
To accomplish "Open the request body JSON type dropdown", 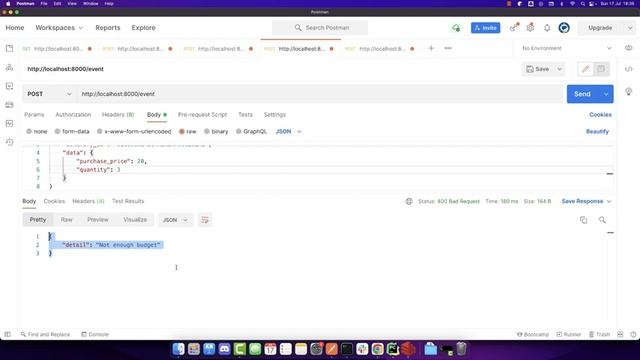I will [289, 131].
